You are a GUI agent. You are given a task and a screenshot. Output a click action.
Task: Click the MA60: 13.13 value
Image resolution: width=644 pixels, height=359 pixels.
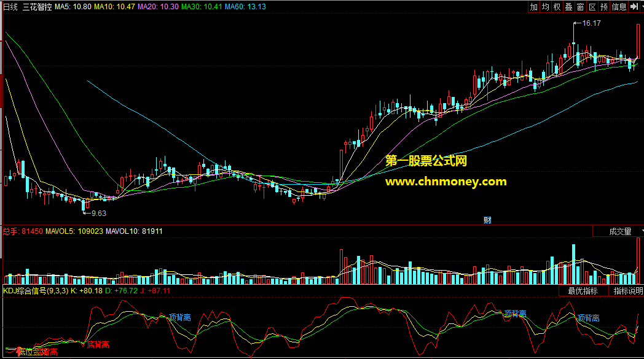pyautogui.click(x=245, y=7)
